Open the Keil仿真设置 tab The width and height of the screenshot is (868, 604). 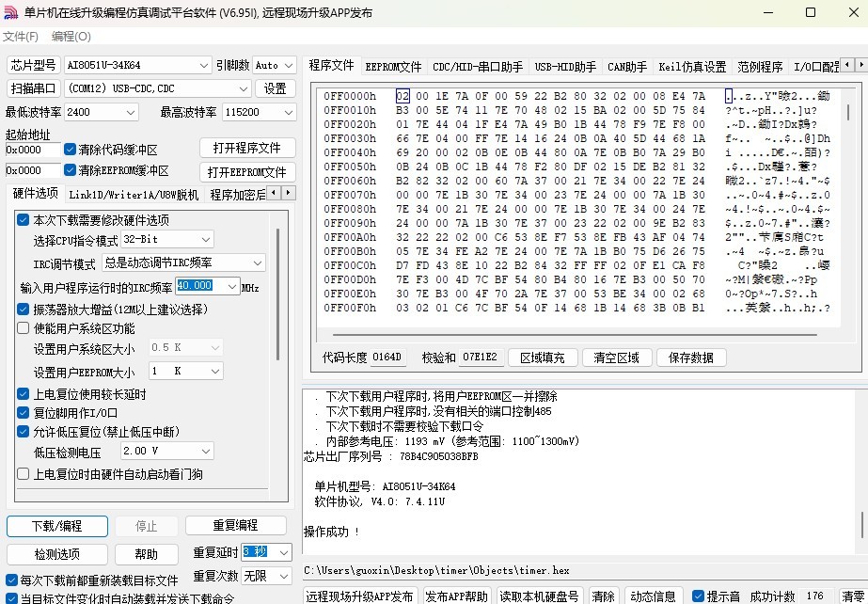[x=692, y=67]
